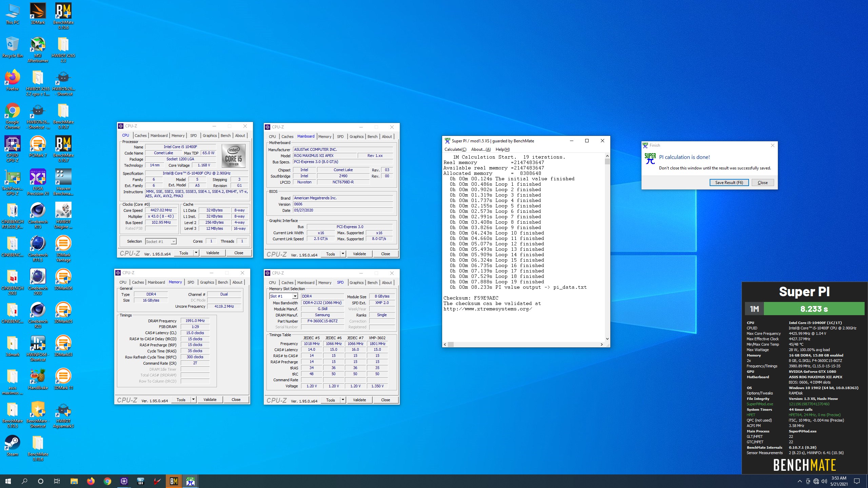Click Super PI horizontal scrollbar right arrow
This screenshot has height=488, width=868.
[x=602, y=345]
